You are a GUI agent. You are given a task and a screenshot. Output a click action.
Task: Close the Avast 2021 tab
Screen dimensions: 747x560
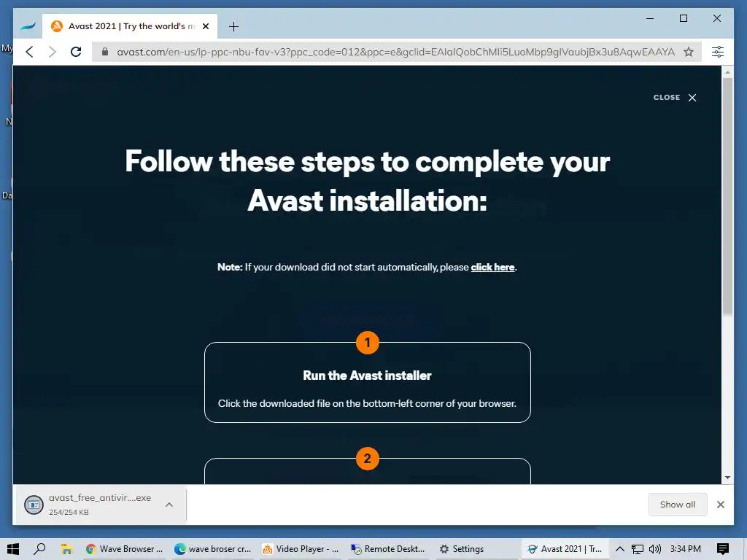206,26
